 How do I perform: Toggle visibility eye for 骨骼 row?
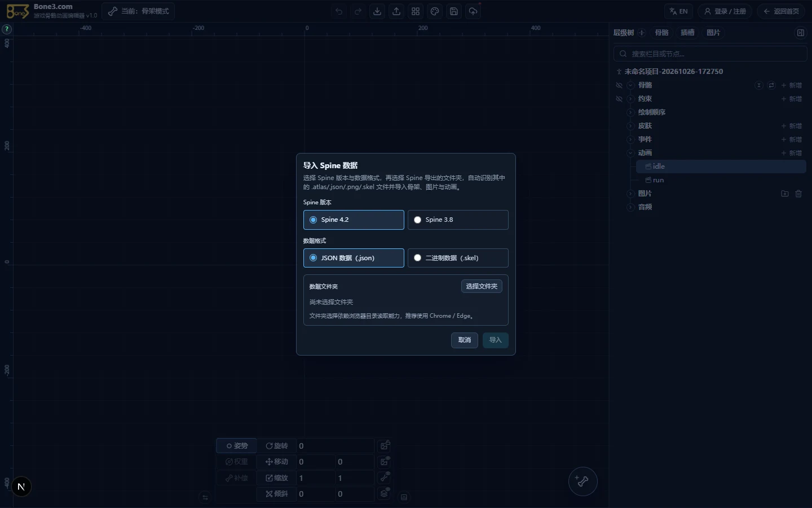(x=619, y=85)
